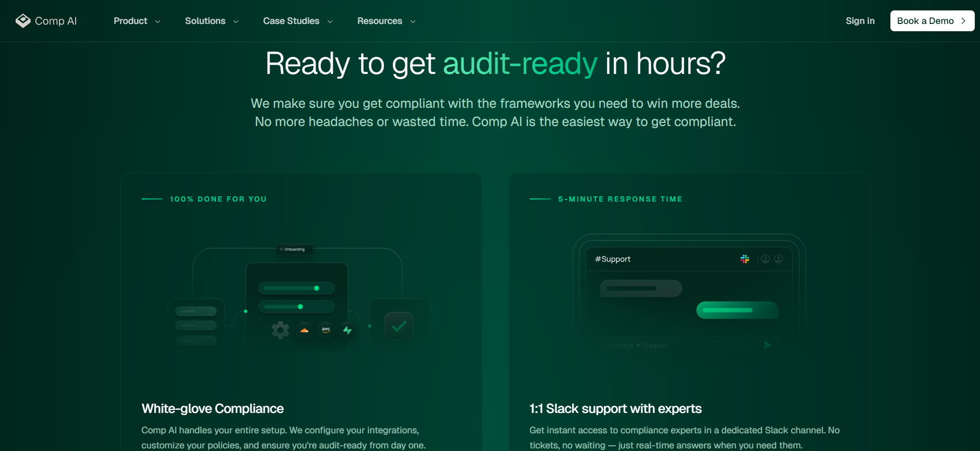The height and width of the screenshot is (451, 980).
Task: Click the #Support channel name
Action: [x=613, y=259]
